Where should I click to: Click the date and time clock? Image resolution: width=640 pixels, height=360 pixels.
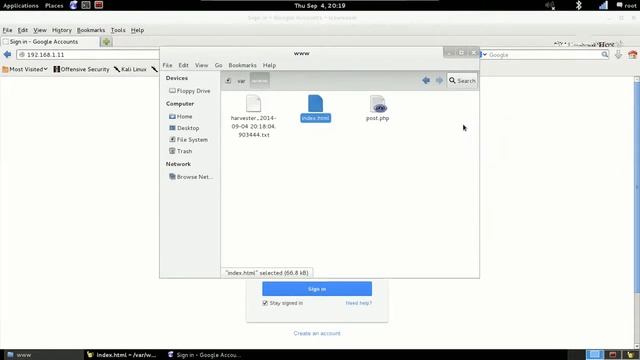pyautogui.click(x=320, y=6)
